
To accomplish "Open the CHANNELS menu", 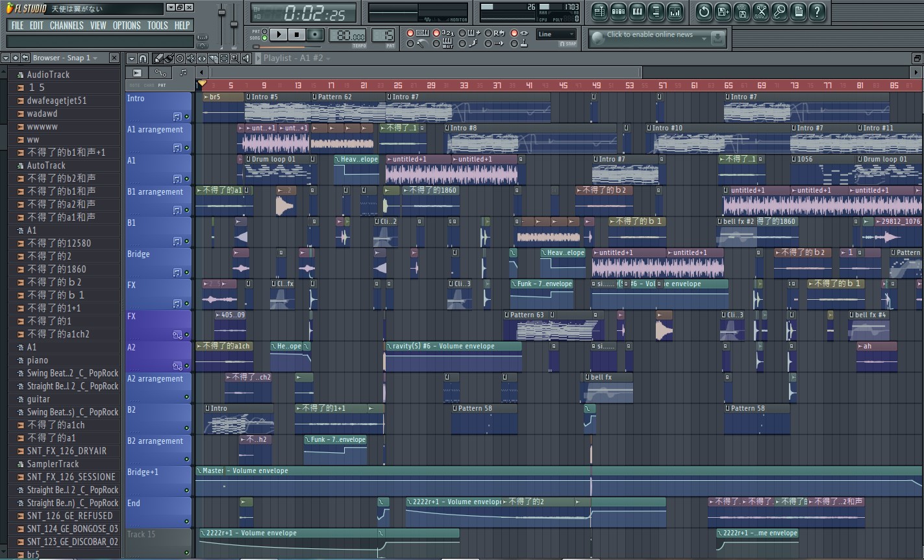I will click(66, 25).
